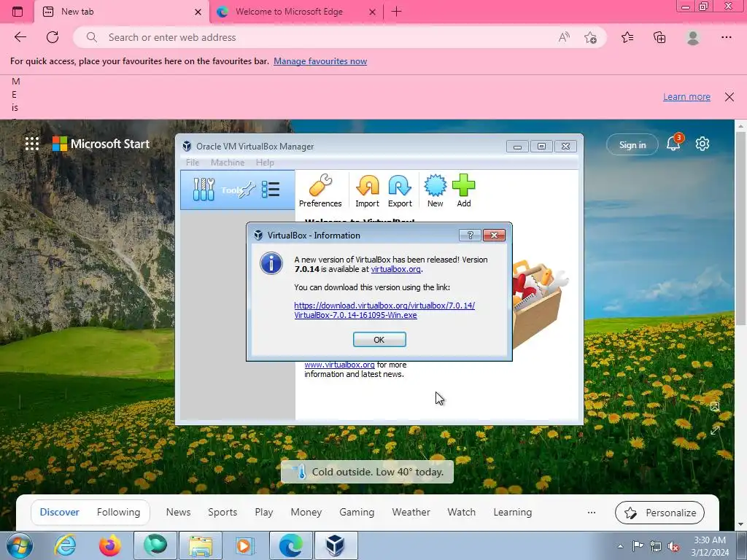Open the Help menu in VirtualBox Manager
The image size is (747, 560).
[265, 163]
